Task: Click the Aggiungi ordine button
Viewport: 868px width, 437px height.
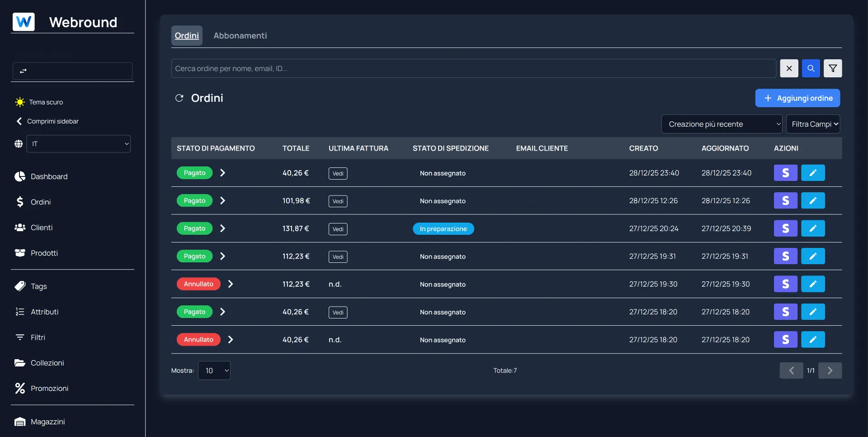Action: (797, 98)
